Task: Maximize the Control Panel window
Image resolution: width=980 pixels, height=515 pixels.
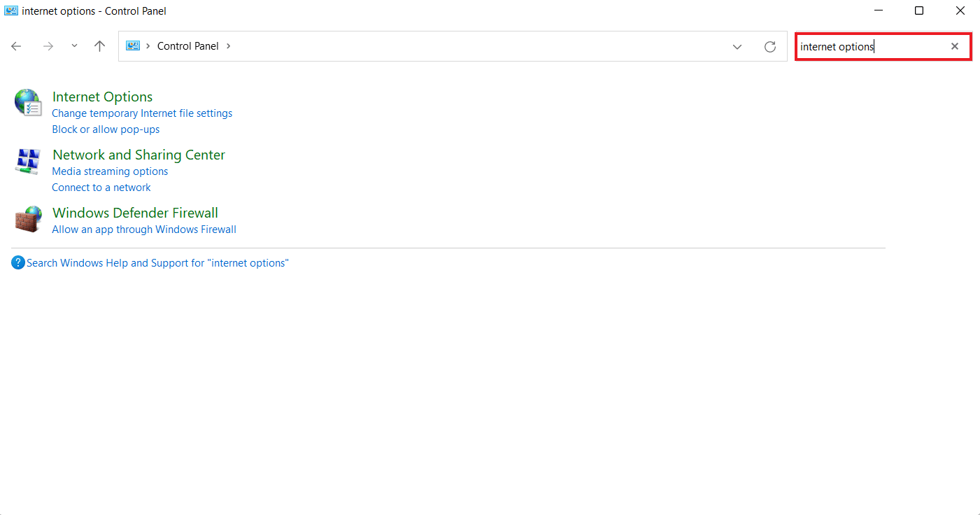Action: point(919,10)
